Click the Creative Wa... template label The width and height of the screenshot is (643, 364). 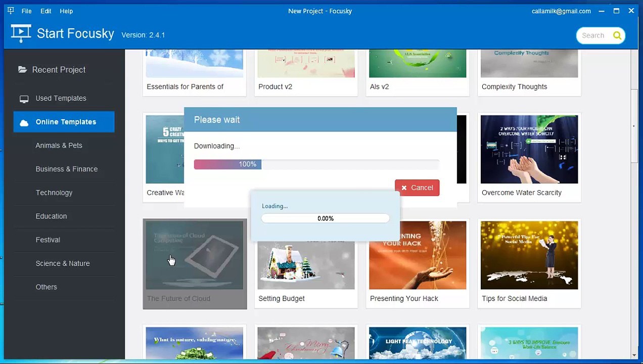pyautogui.click(x=165, y=193)
